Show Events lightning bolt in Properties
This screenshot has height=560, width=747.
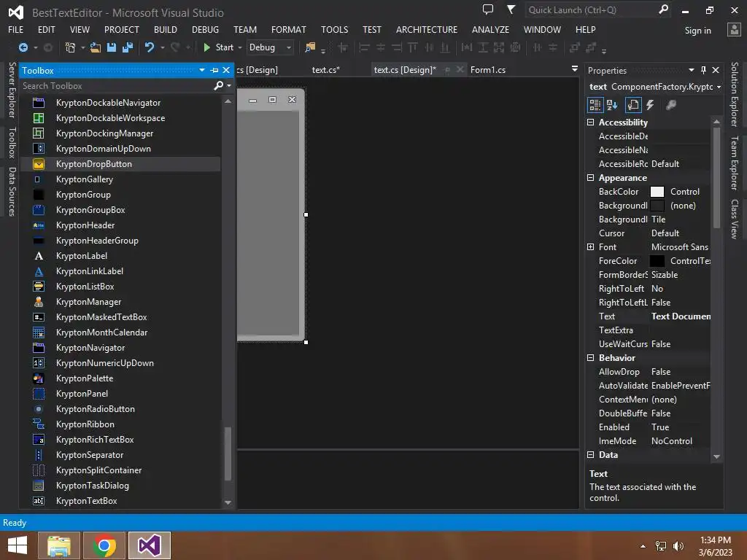(x=650, y=105)
